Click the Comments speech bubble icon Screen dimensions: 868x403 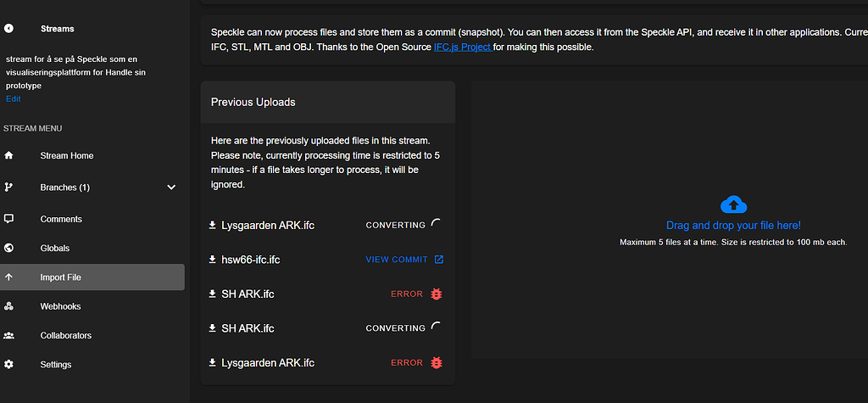coord(8,219)
